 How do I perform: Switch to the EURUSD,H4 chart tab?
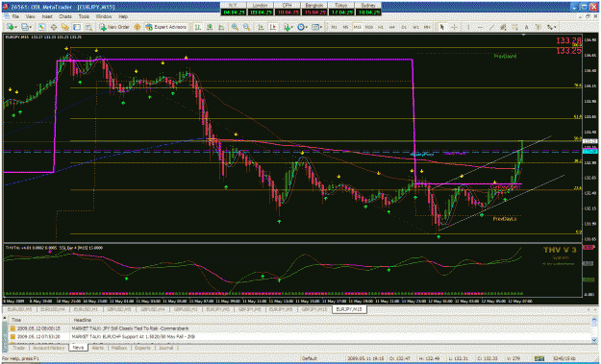(53, 309)
